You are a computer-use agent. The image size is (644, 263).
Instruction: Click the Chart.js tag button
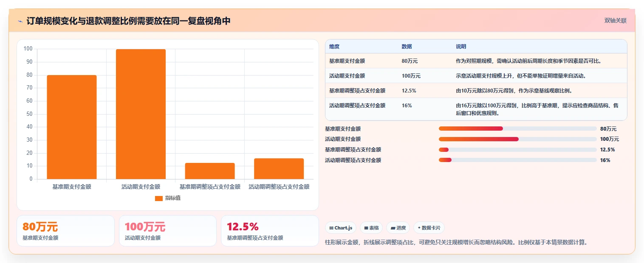click(x=341, y=228)
